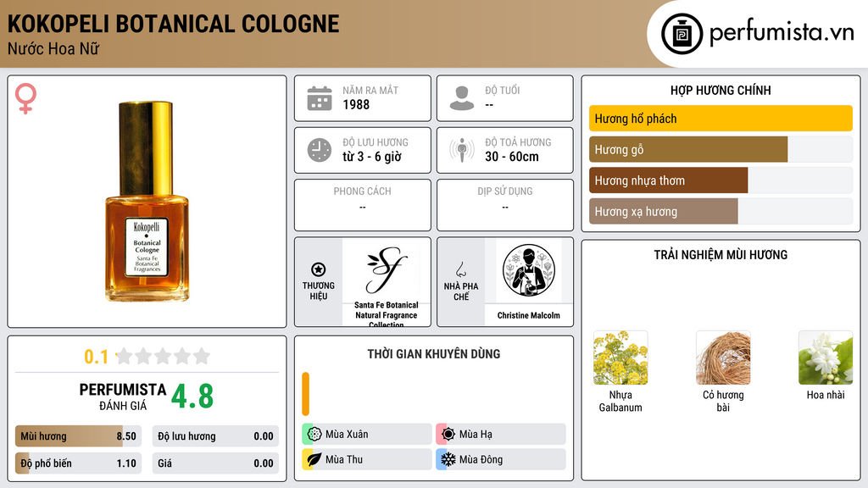Screen dimensions: 868x488
Task: Click the person silhouette icon for Độ tuổi
Action: click(462, 98)
